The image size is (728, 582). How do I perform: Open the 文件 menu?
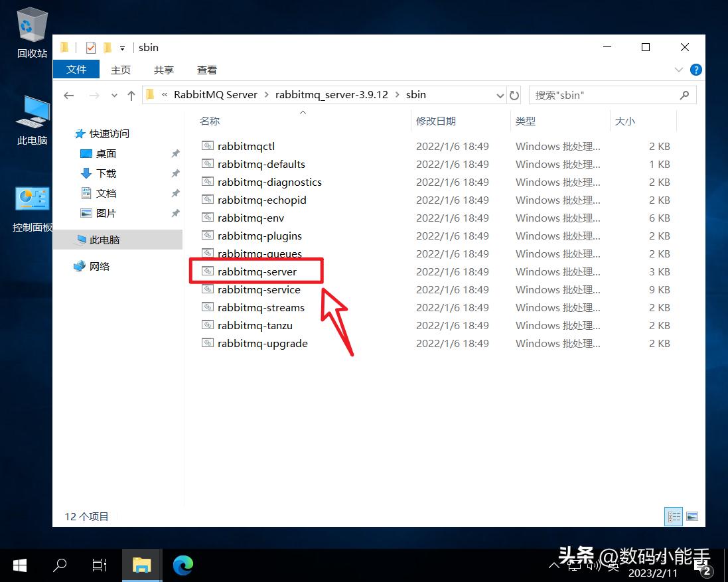(x=76, y=69)
